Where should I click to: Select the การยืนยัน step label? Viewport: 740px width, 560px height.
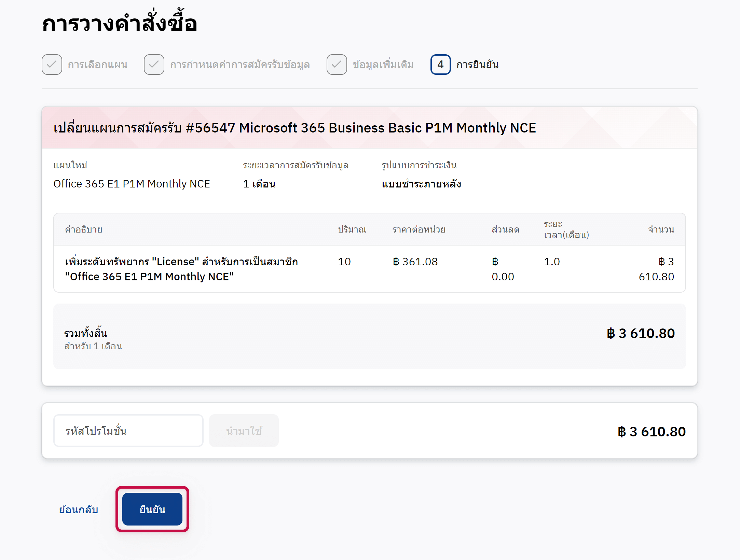(477, 65)
